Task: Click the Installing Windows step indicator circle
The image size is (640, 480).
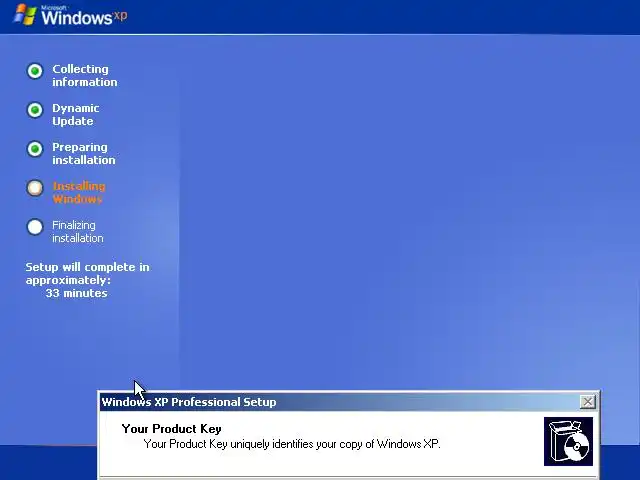Action: tap(35, 188)
